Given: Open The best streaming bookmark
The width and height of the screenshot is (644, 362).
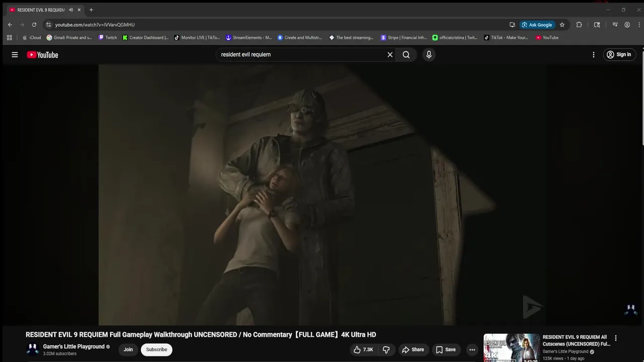Looking at the screenshot, I should [351, 37].
